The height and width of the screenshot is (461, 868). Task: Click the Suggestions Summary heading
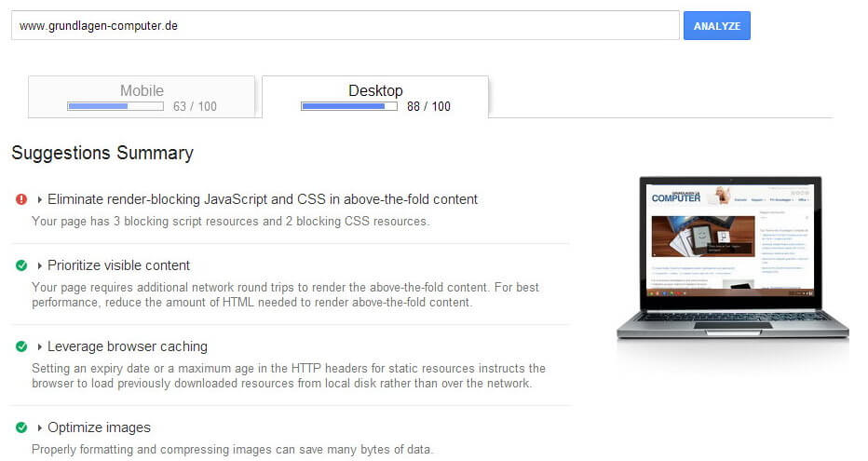click(102, 153)
